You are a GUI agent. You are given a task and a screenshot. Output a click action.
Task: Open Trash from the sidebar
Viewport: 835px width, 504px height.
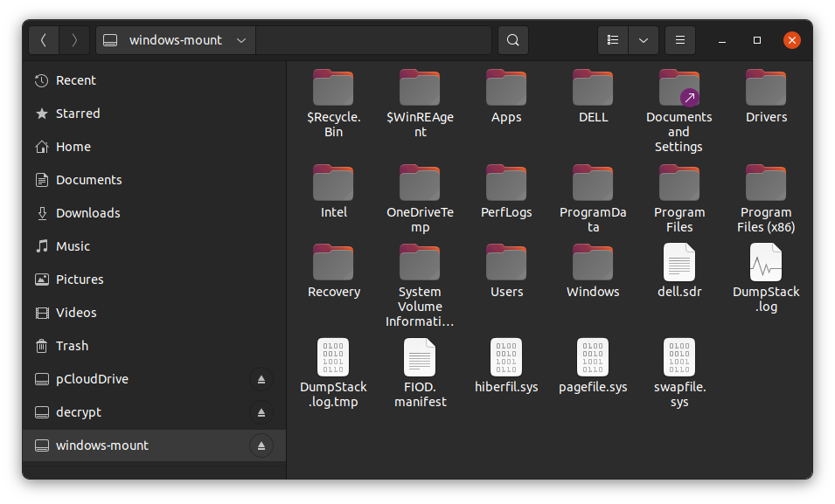tap(72, 346)
